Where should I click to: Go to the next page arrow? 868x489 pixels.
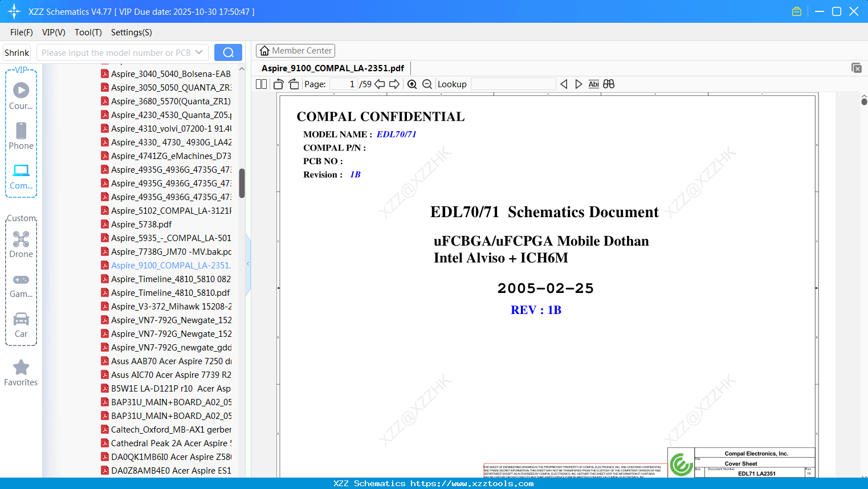point(394,84)
